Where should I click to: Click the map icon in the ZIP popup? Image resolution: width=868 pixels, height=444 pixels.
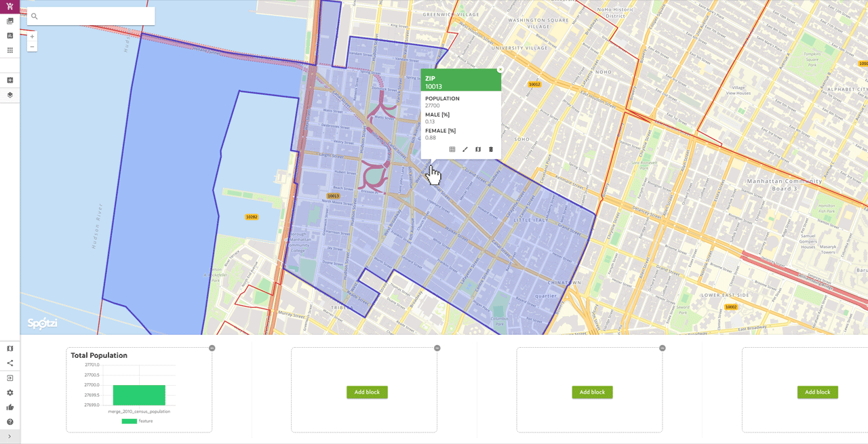(x=478, y=149)
